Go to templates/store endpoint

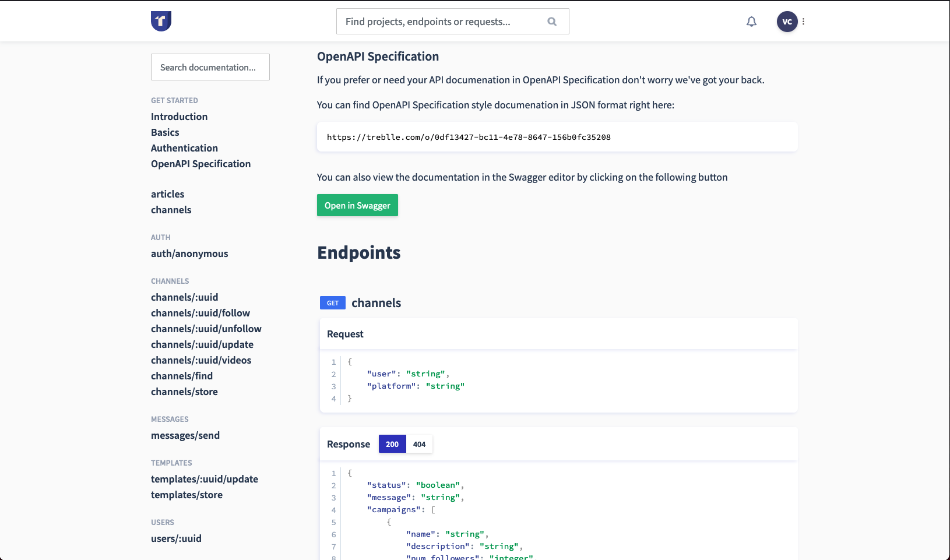pos(187,495)
